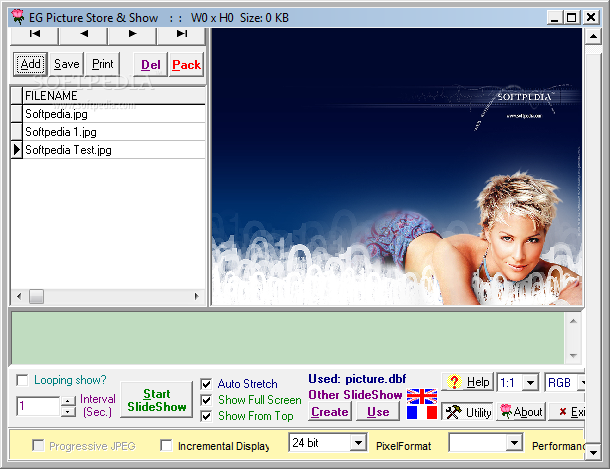The width and height of the screenshot is (610, 469).
Task: Jump to last picture record
Action: 181,35
